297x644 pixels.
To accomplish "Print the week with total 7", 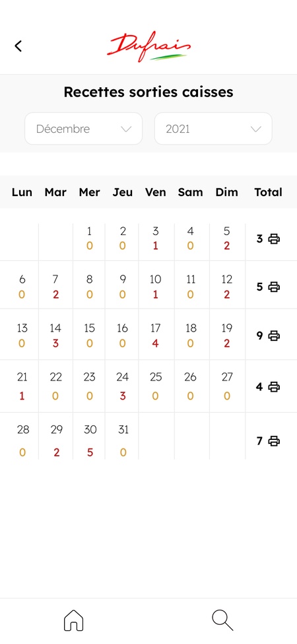I will 274,441.
